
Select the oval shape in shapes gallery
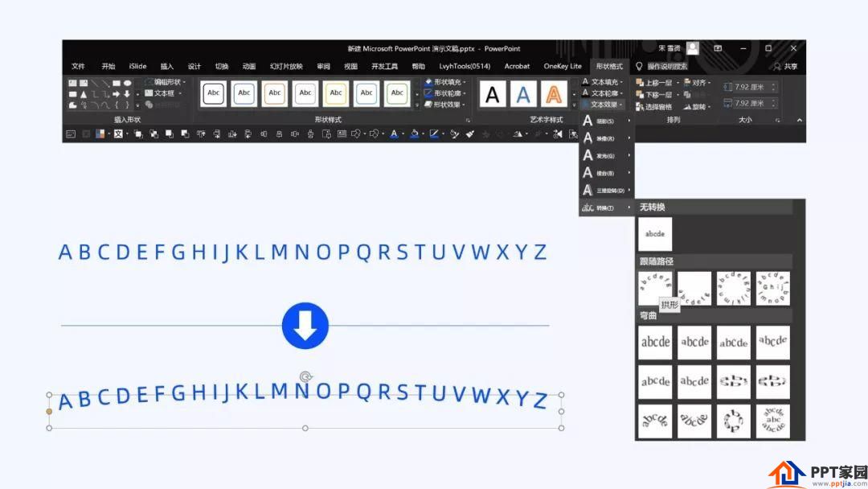point(127,83)
